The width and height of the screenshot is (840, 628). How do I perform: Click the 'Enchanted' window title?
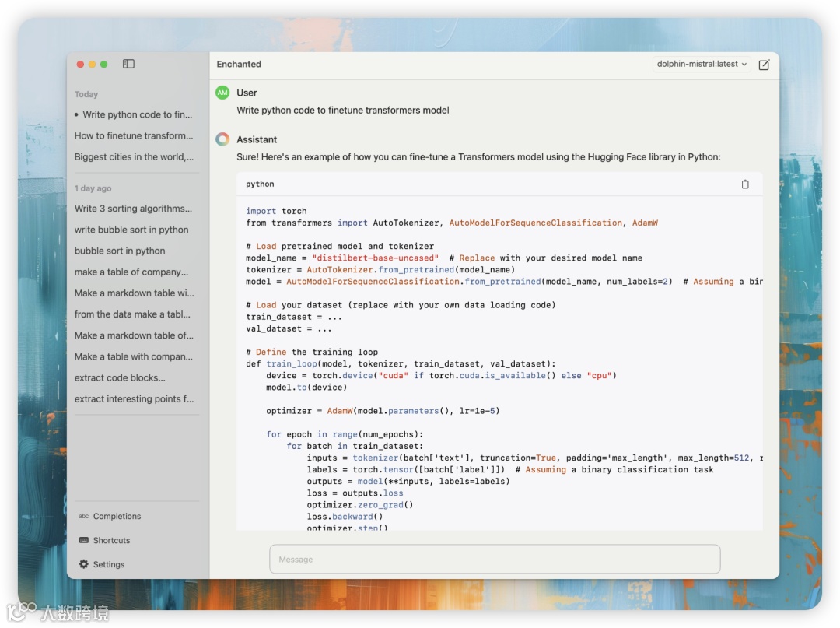pos(239,64)
